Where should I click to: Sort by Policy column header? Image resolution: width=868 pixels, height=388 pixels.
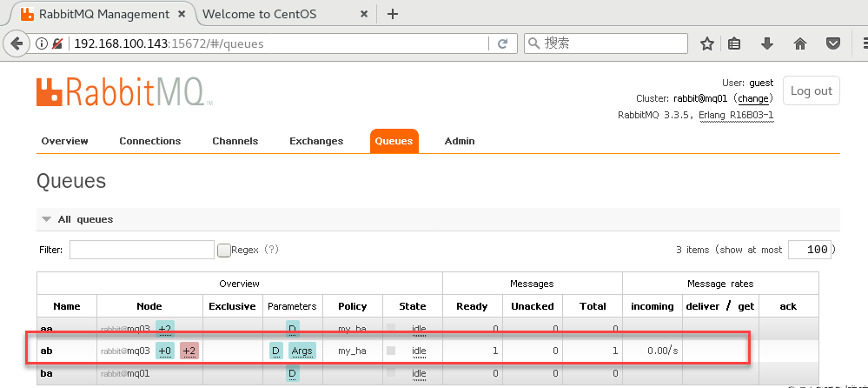(353, 306)
